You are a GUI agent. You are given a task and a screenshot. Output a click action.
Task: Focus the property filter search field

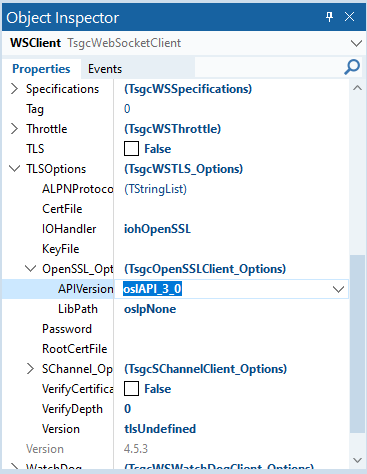click(269, 68)
